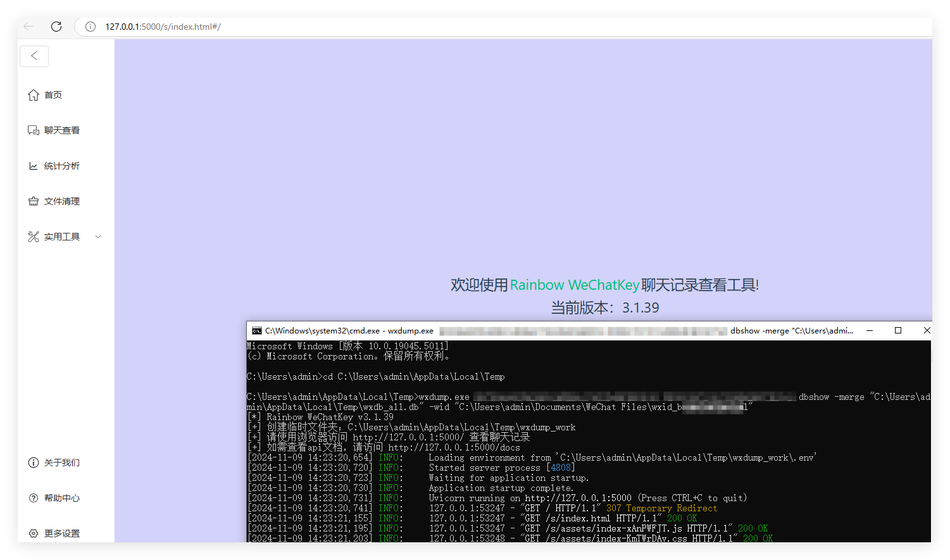The height and width of the screenshot is (560, 950).
Task: Click the green Rainbow WeChatKey text
Action: [x=575, y=285]
